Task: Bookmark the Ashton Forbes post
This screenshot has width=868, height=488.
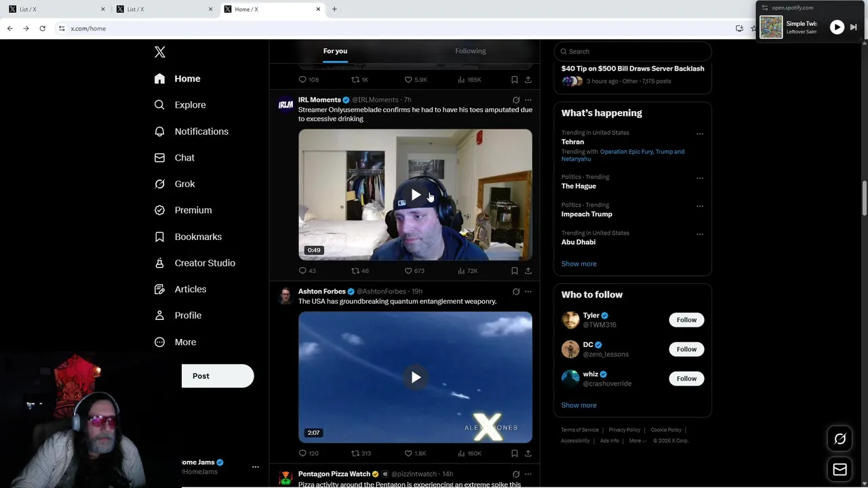Action: pos(515,453)
